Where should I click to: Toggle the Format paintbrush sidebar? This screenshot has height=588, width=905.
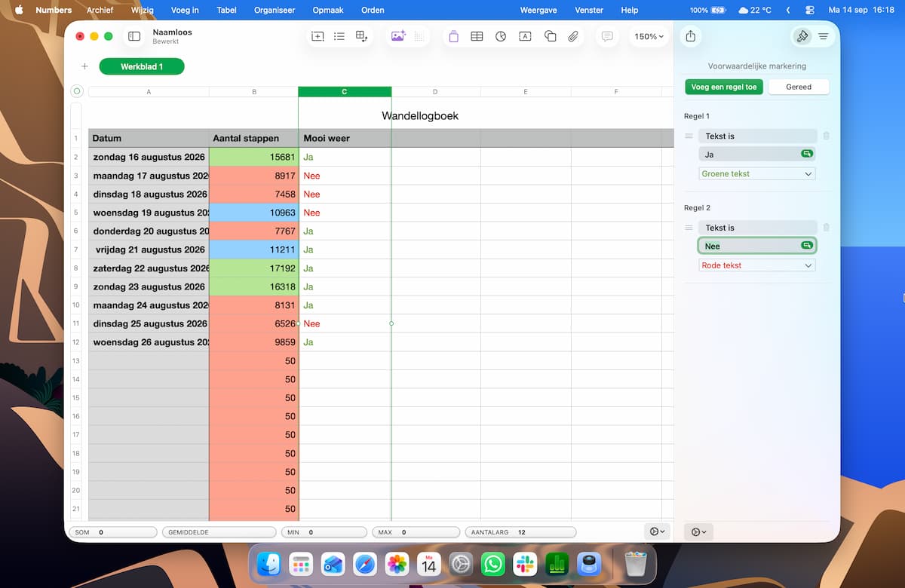(x=802, y=36)
